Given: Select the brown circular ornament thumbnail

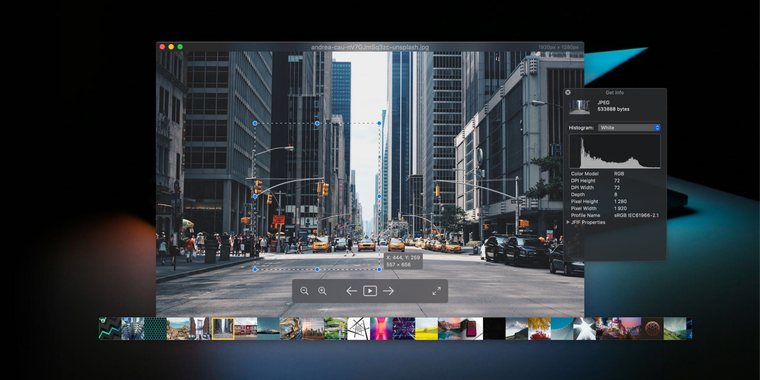Looking at the screenshot, I should click(x=652, y=329).
